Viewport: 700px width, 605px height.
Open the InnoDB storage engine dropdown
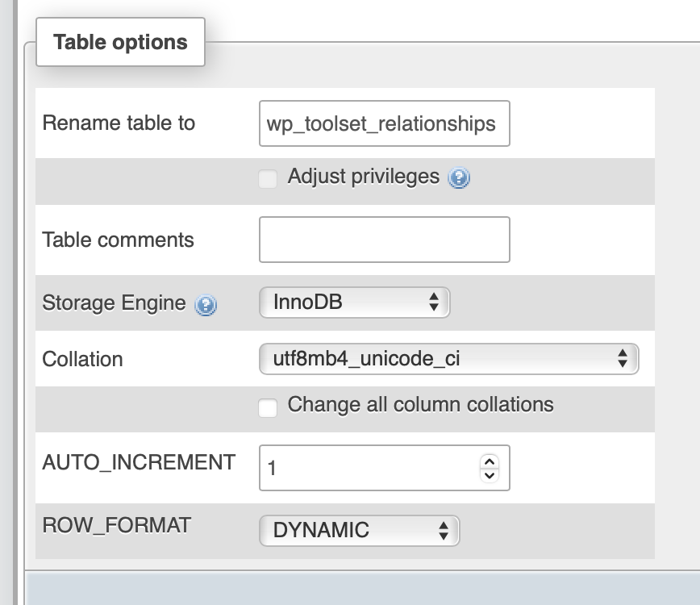(x=354, y=302)
